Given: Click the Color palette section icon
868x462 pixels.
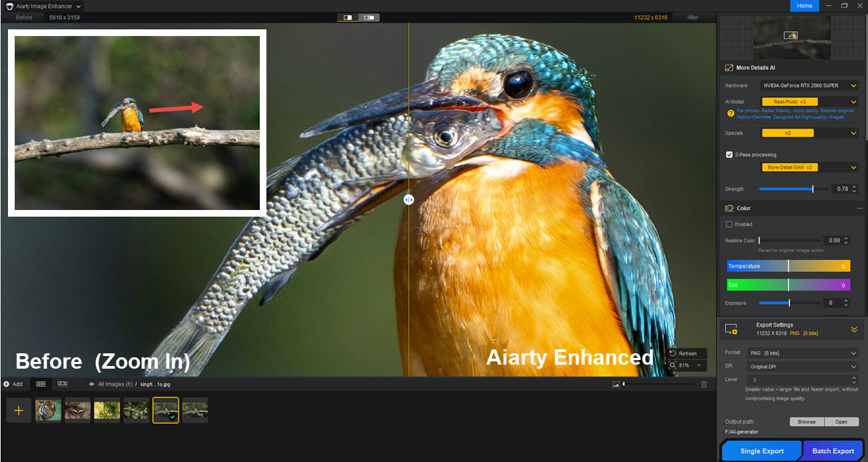Looking at the screenshot, I should pos(729,208).
